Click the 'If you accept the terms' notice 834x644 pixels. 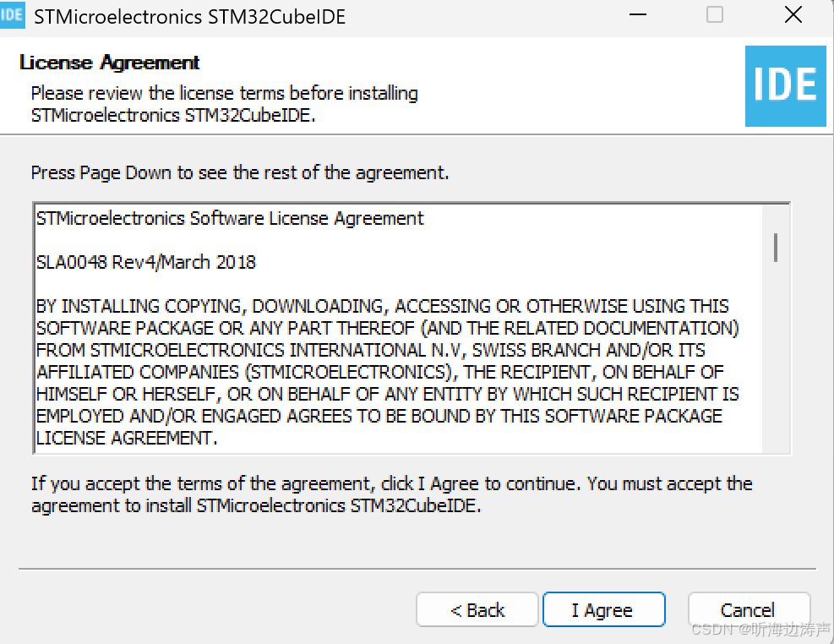[391, 494]
